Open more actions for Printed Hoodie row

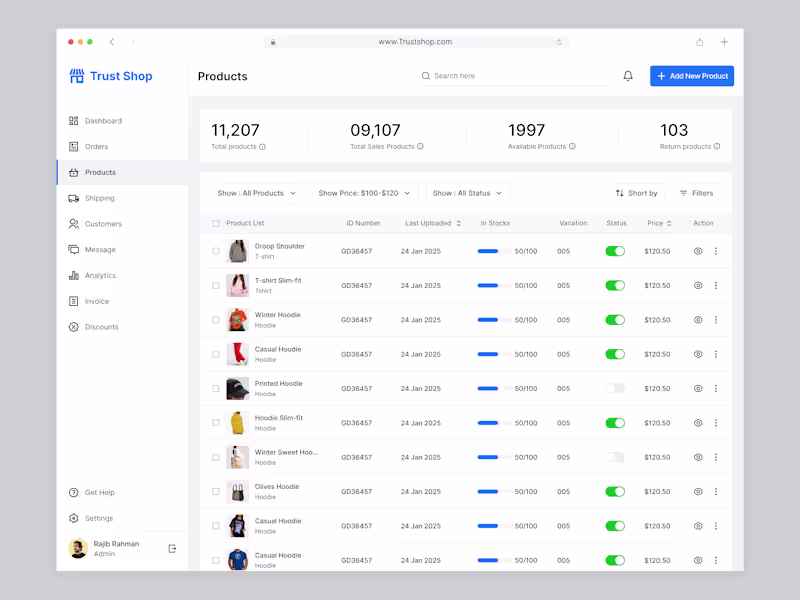[x=716, y=388]
